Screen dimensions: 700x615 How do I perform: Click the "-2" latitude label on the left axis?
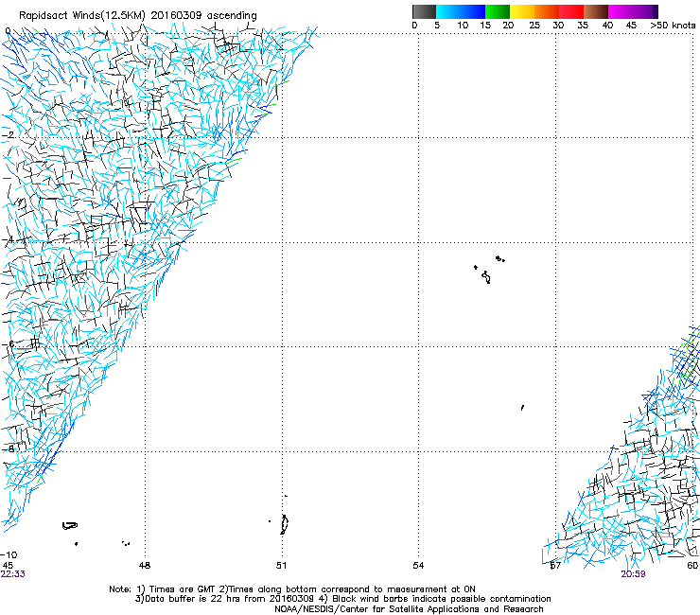[8, 134]
